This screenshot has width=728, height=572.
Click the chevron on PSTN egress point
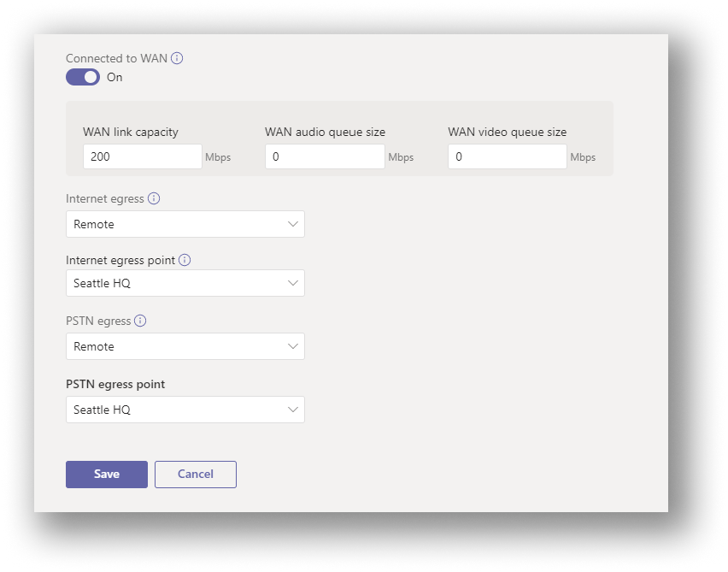(x=295, y=410)
